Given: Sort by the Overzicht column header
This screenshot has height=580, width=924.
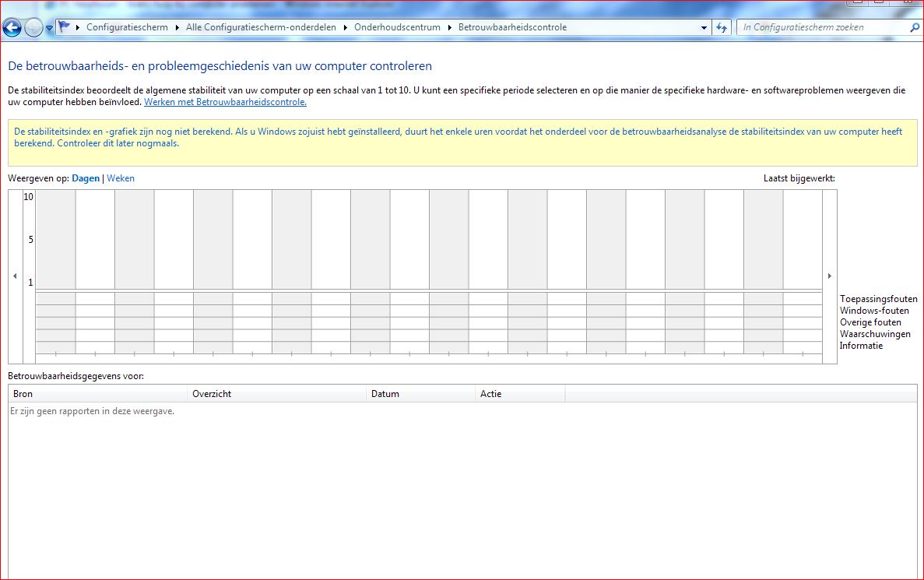Looking at the screenshot, I should [x=277, y=394].
